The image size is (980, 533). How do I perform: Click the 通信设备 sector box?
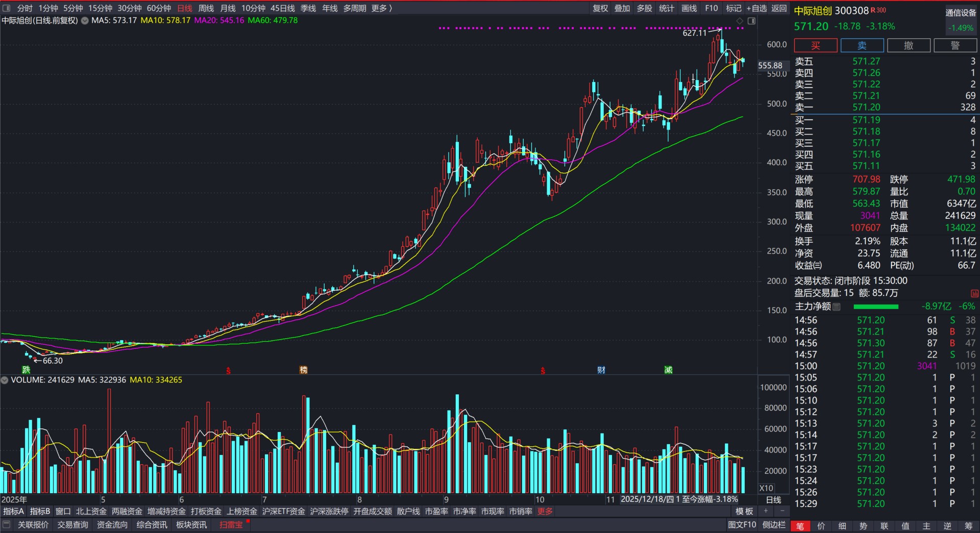pos(960,13)
